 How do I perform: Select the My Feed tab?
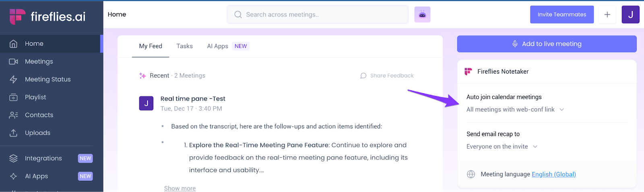point(151,46)
